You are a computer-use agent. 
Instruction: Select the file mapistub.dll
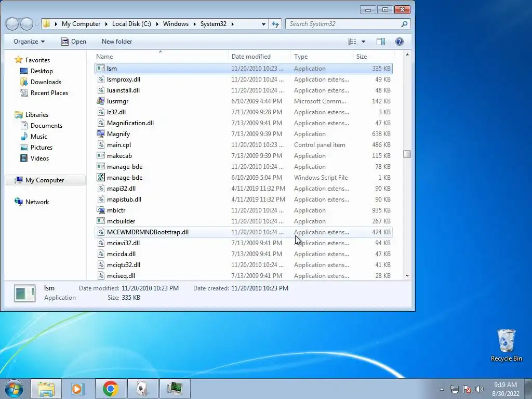tap(244, 199)
